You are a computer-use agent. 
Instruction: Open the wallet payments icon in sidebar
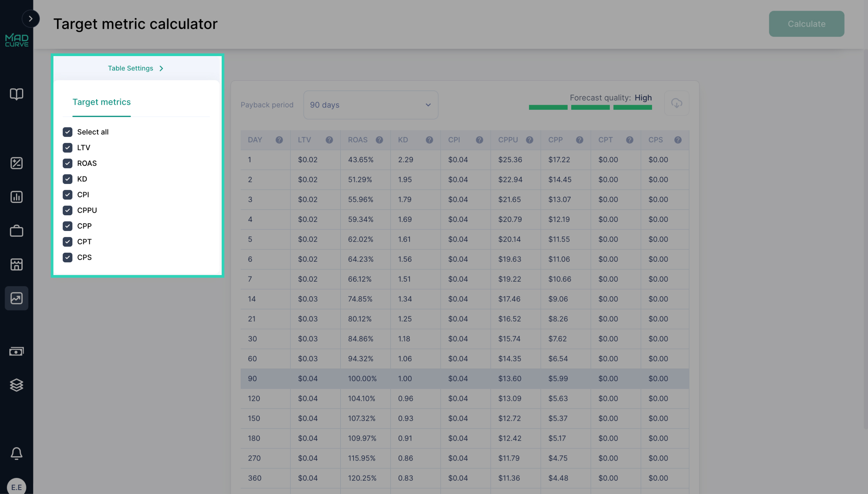click(17, 351)
